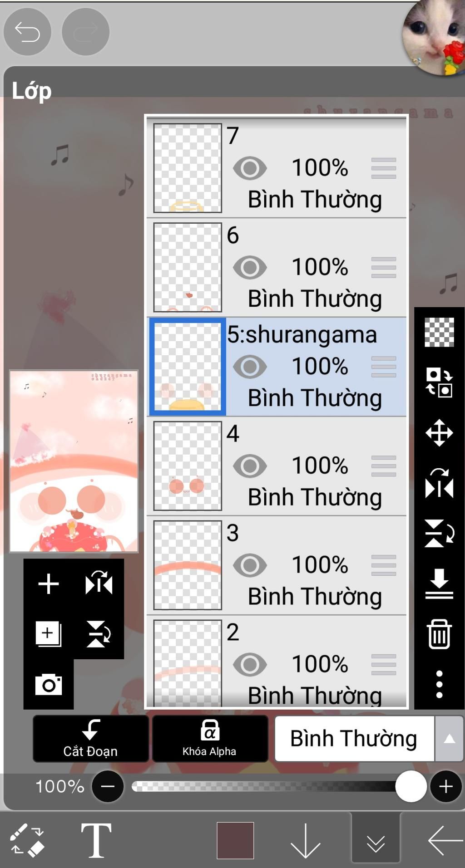Tap the brush/eraser switch tool icon
This screenshot has width=465, height=868.
27,840
